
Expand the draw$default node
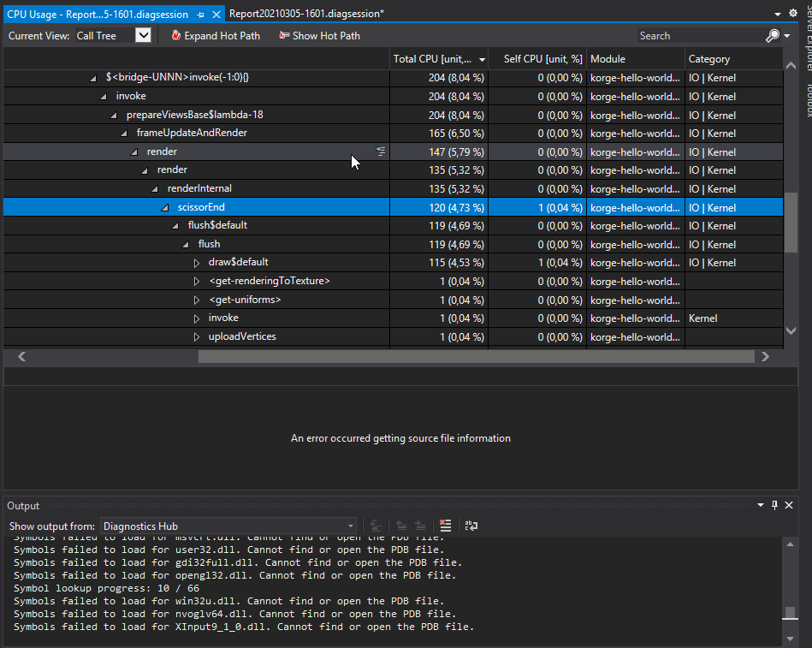click(x=197, y=263)
